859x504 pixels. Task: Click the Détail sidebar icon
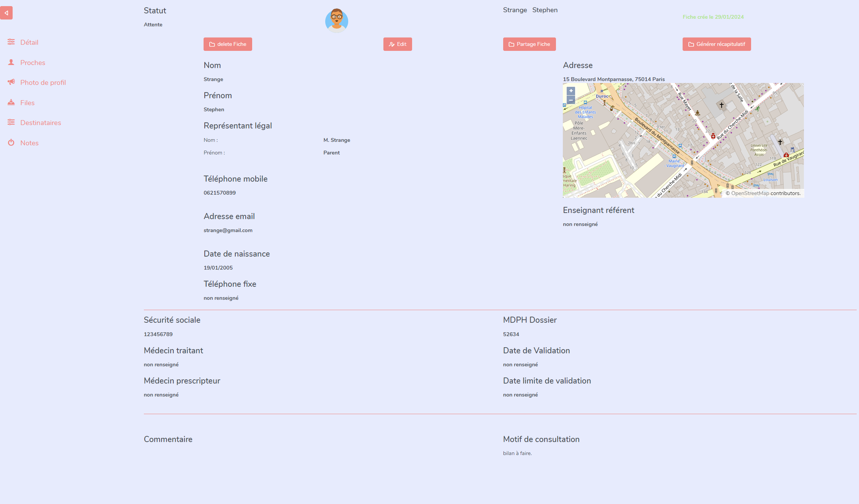coord(11,42)
